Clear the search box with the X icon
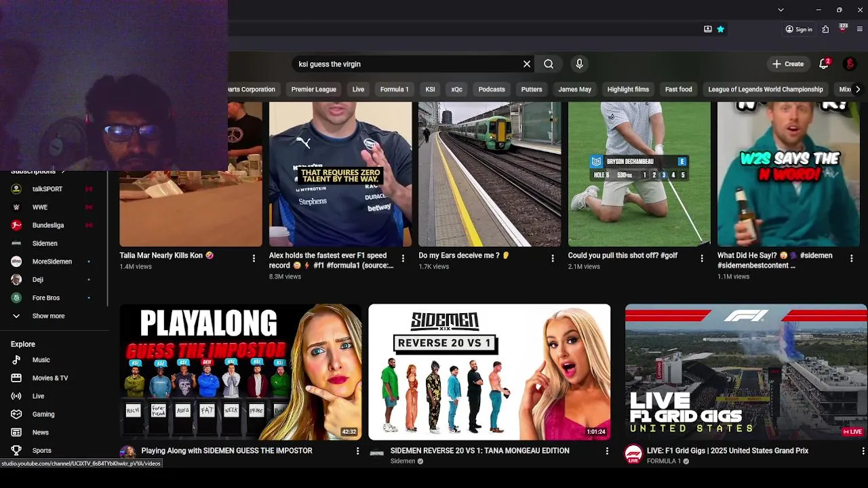The image size is (868, 488). click(x=527, y=64)
